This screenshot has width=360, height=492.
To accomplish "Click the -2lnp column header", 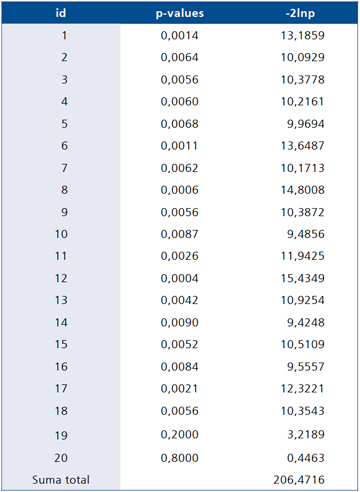I will [300, 13].
